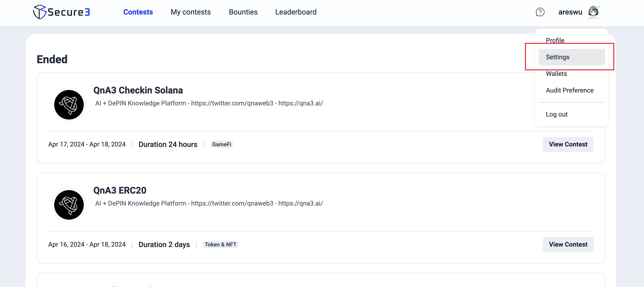Click the Secure3 logo
This screenshot has height=287, width=644.
[62, 12]
